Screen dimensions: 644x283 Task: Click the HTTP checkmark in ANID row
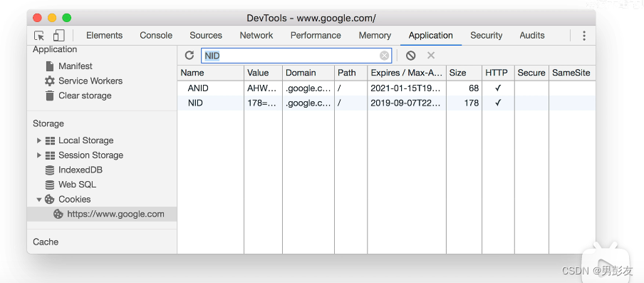click(x=498, y=88)
